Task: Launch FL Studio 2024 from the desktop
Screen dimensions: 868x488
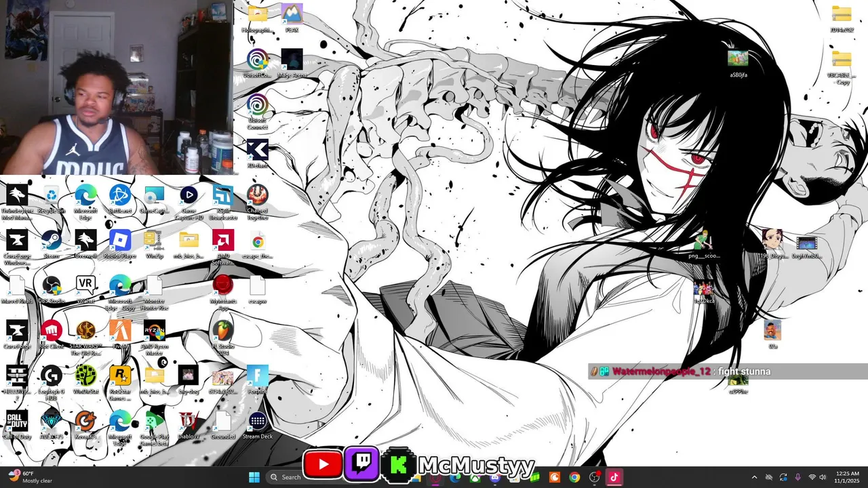Action: [x=222, y=338]
